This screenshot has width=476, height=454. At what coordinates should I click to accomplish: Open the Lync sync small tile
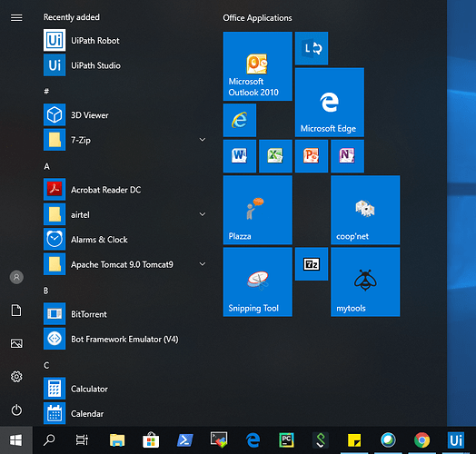(x=312, y=48)
